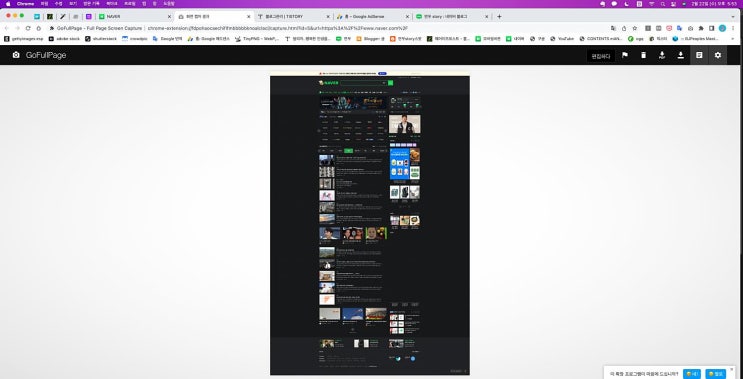Open the Chrome profile avatar
This screenshot has height=379, width=743.
(722, 28)
